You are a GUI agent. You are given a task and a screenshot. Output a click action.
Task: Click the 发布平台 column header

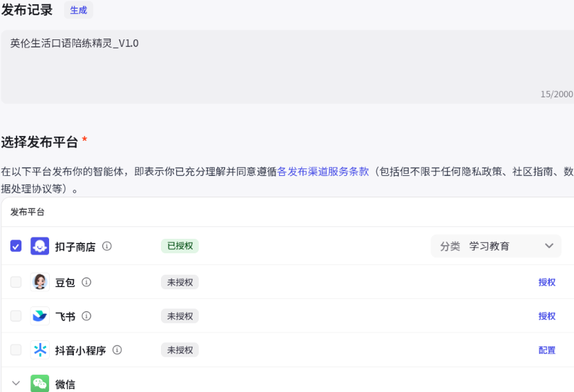[28, 212]
